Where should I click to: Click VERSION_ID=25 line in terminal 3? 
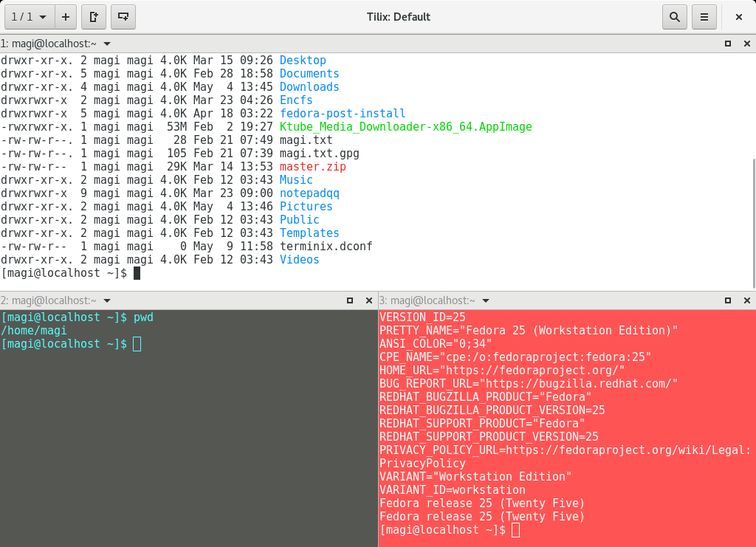422,317
